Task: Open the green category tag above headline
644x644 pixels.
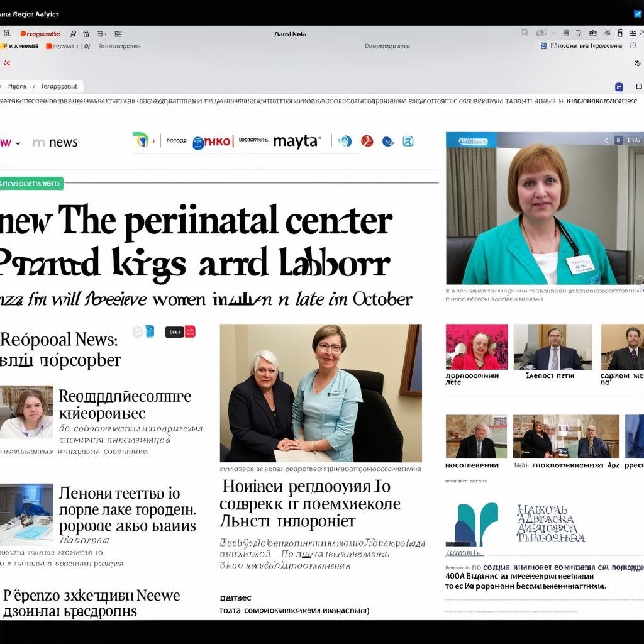Action: (31, 184)
